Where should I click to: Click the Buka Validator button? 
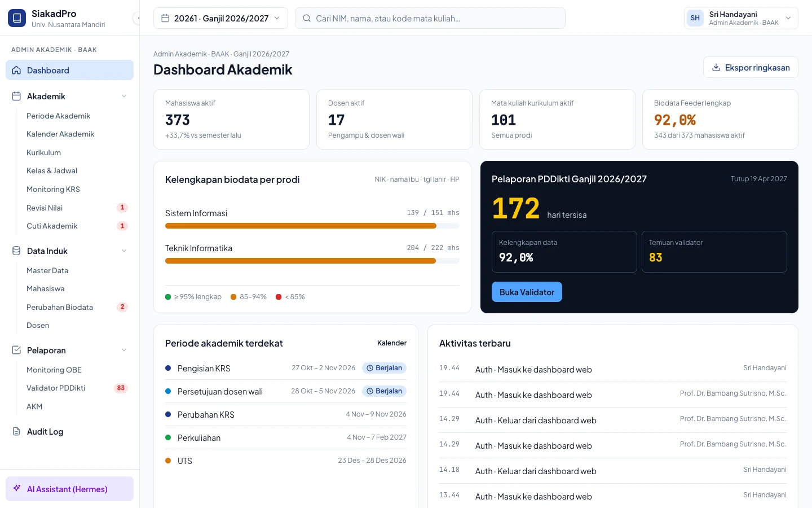coord(527,292)
